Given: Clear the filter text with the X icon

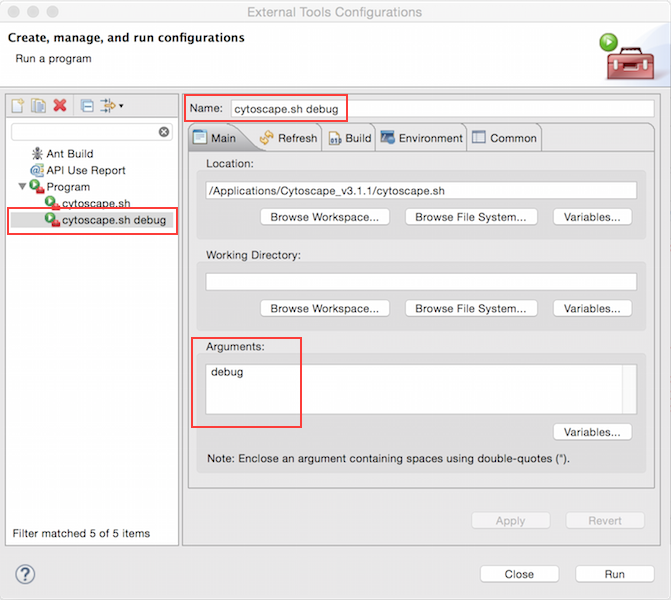Looking at the screenshot, I should pyautogui.click(x=164, y=132).
